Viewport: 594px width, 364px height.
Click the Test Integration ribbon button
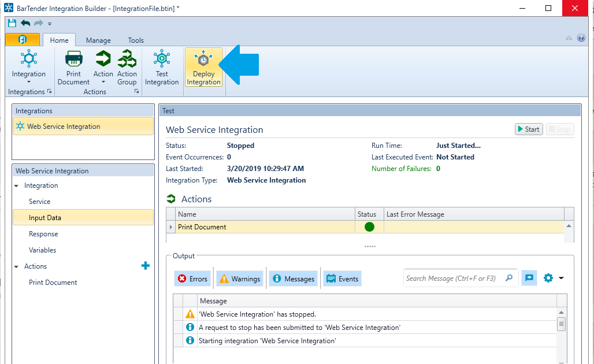tap(162, 68)
